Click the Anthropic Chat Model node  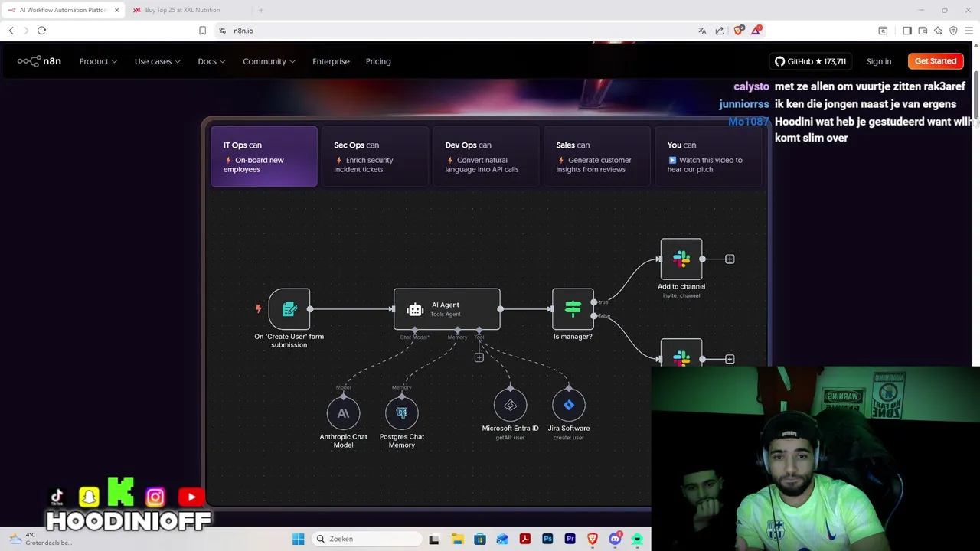[343, 413]
